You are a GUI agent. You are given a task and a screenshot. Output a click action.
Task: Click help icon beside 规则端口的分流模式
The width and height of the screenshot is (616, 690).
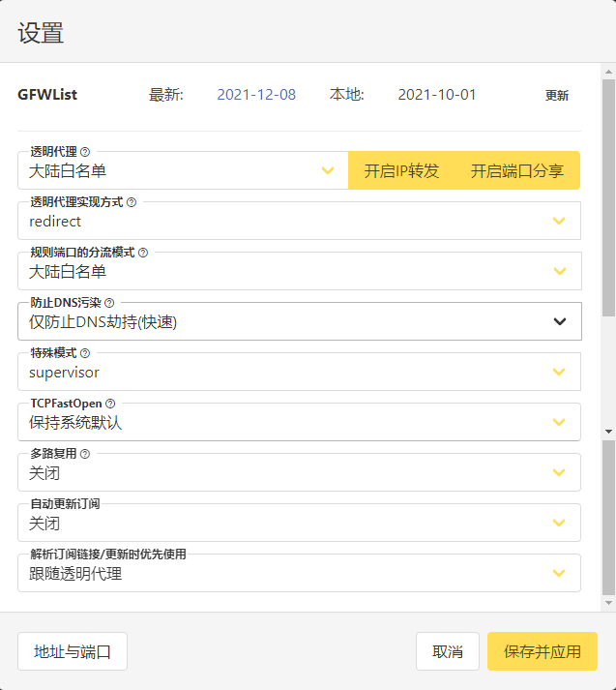[x=143, y=253]
